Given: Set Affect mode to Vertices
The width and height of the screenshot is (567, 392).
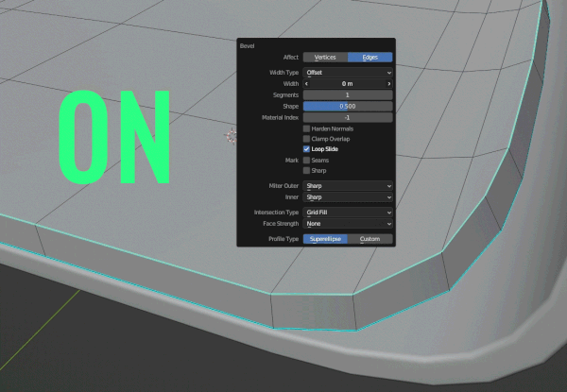Looking at the screenshot, I should tap(325, 57).
